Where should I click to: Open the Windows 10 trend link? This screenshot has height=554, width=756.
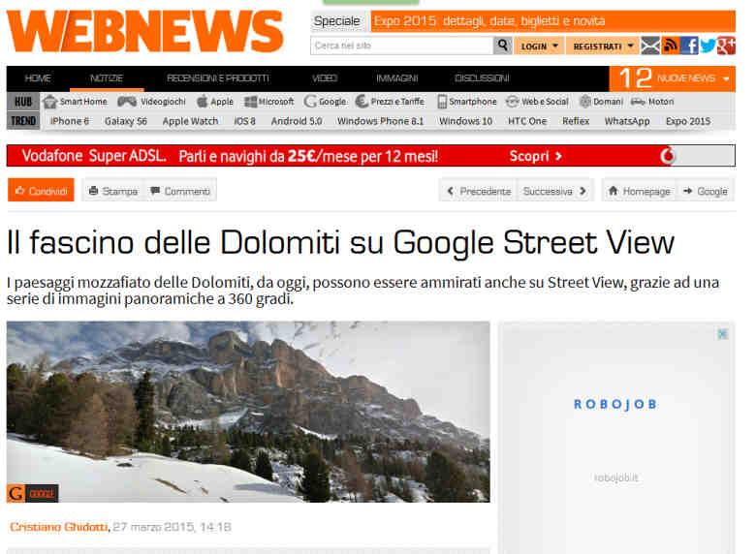pyautogui.click(x=466, y=121)
